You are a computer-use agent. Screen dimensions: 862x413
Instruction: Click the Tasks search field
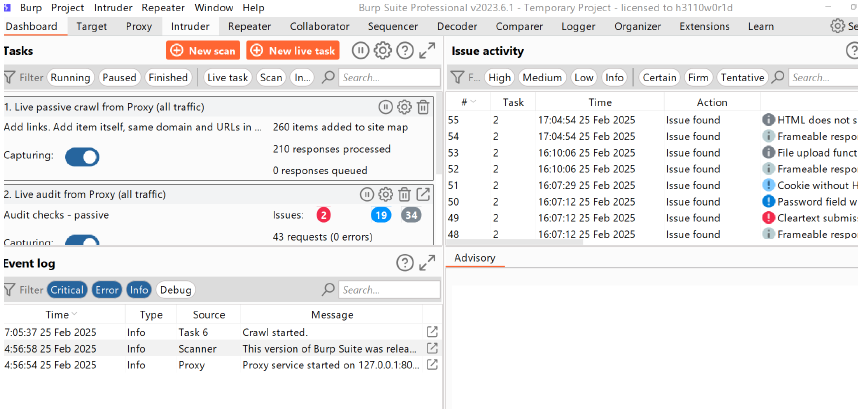click(390, 78)
